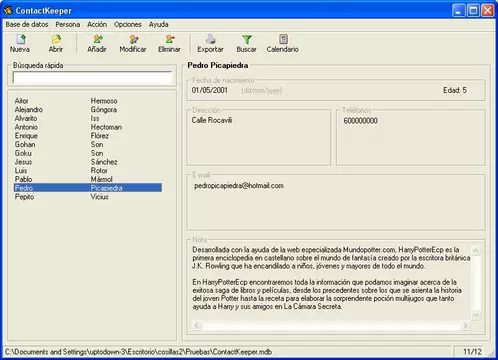Maximize the ContactKeeper window
This screenshot has width=498, height=360.
[x=473, y=10]
